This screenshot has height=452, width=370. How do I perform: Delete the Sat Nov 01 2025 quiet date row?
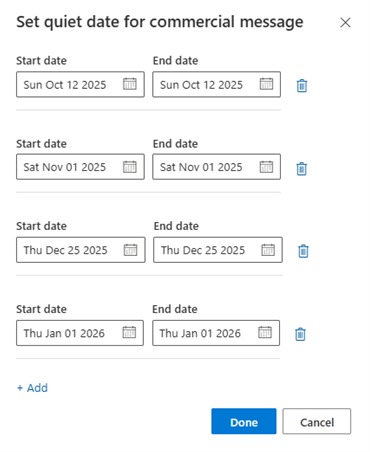coord(302,169)
